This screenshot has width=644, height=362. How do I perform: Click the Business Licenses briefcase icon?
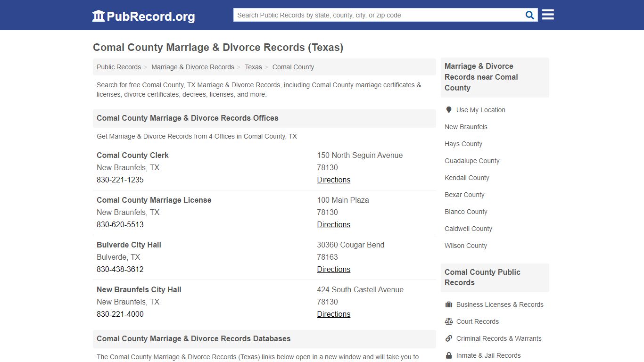pos(449,304)
